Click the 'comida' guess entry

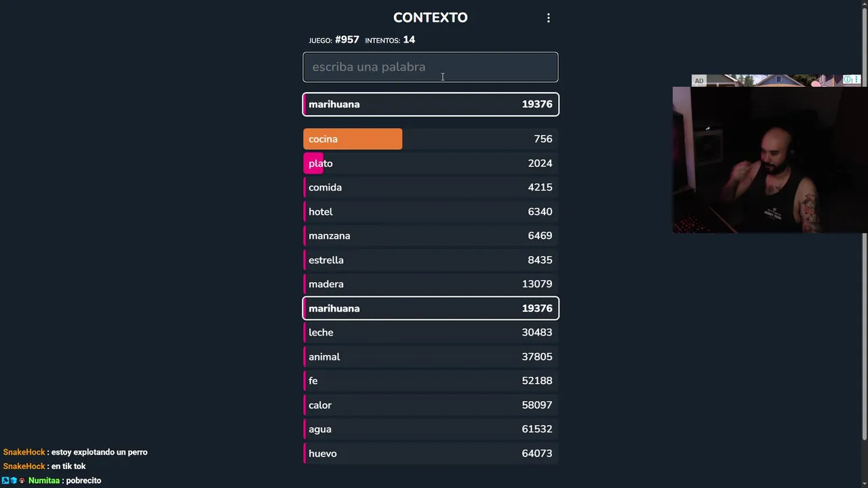(x=431, y=188)
